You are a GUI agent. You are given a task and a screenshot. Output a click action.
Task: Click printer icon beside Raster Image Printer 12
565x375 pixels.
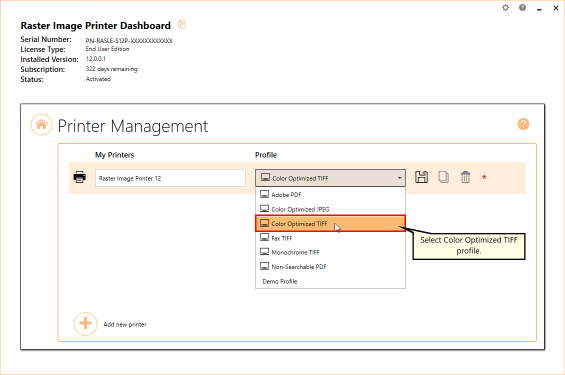pos(80,177)
